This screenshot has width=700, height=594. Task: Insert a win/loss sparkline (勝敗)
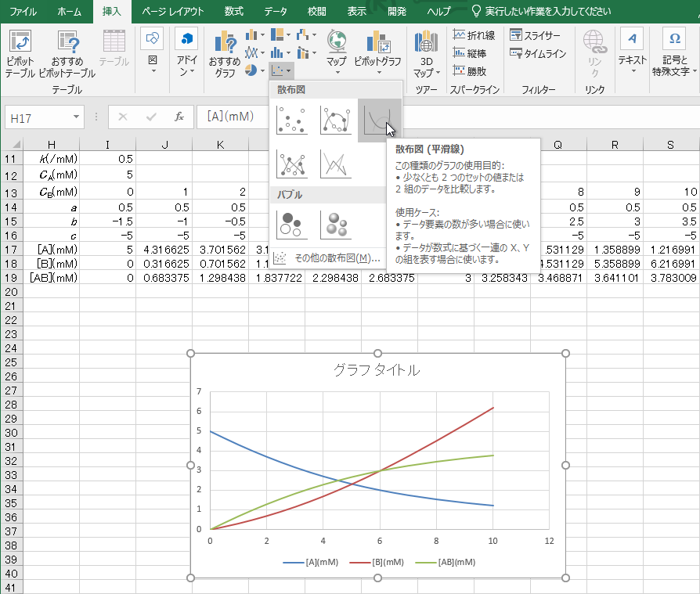(470, 71)
